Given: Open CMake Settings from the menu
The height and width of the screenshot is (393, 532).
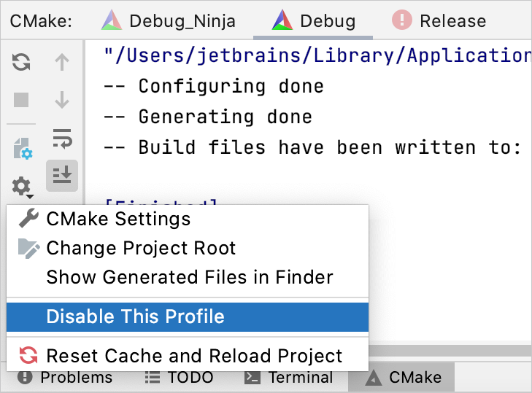Looking at the screenshot, I should 118,219.
